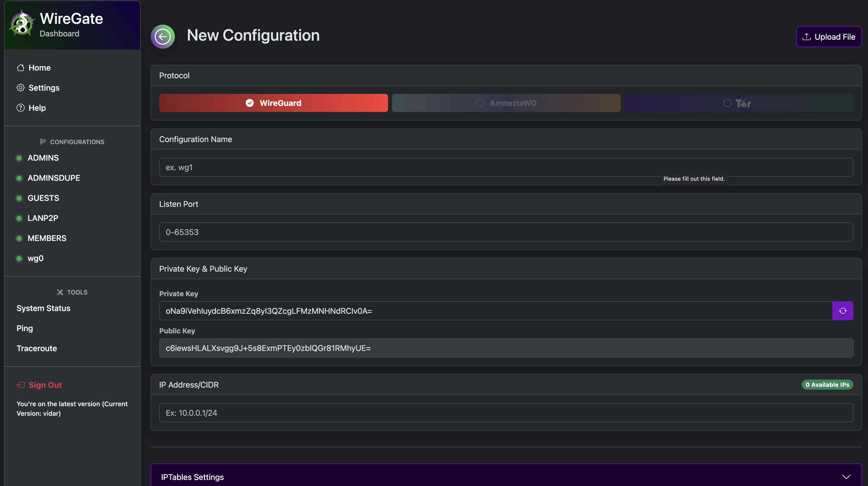
Task: Click the bold 'Public Key' field label
Action: click(177, 331)
